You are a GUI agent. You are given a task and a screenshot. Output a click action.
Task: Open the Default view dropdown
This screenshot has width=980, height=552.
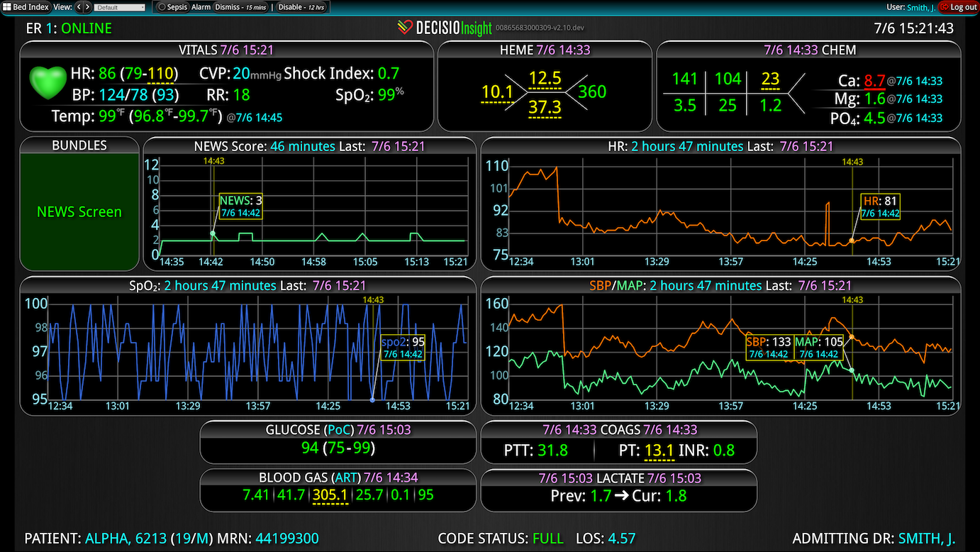pos(119,7)
